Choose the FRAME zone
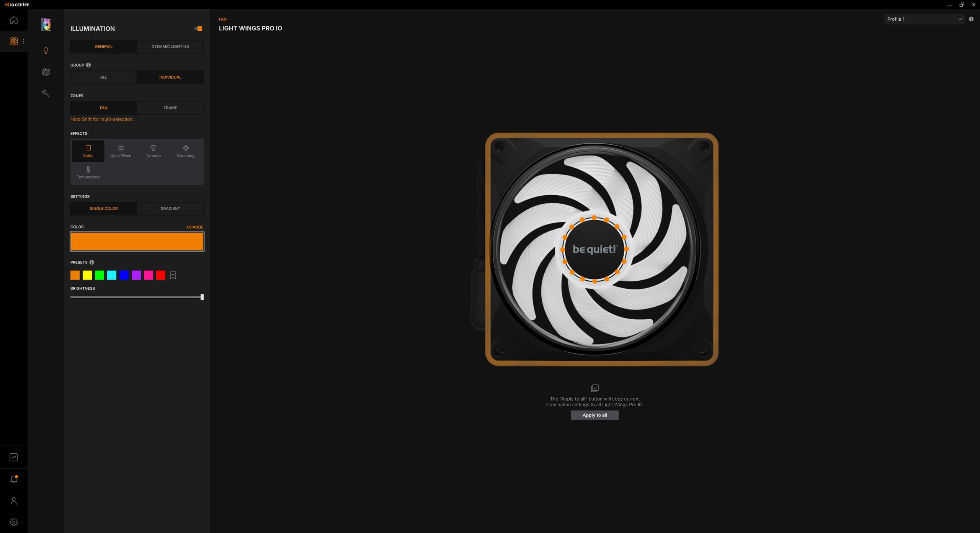Screen dimensions: 980x533 170,108
